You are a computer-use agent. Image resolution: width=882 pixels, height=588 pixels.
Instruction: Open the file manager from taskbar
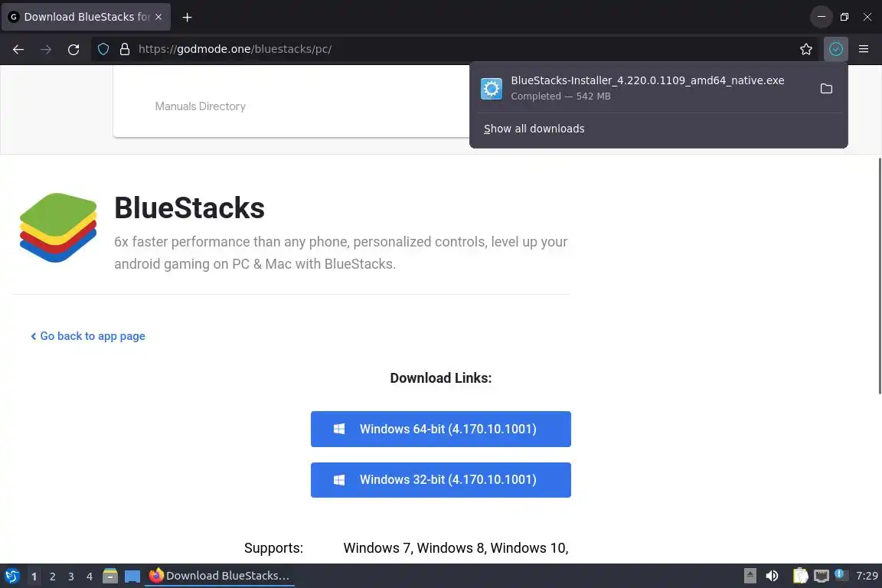tap(110, 576)
